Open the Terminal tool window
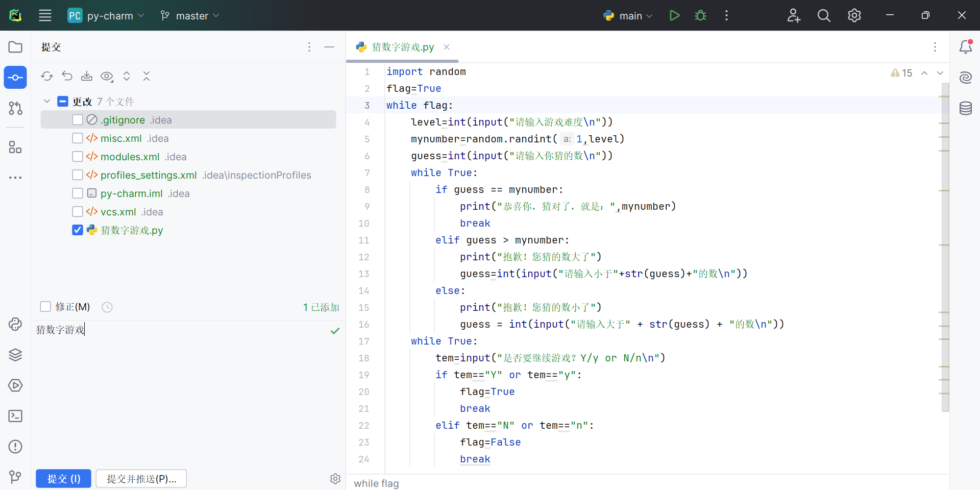The width and height of the screenshot is (980, 490). 15,416
